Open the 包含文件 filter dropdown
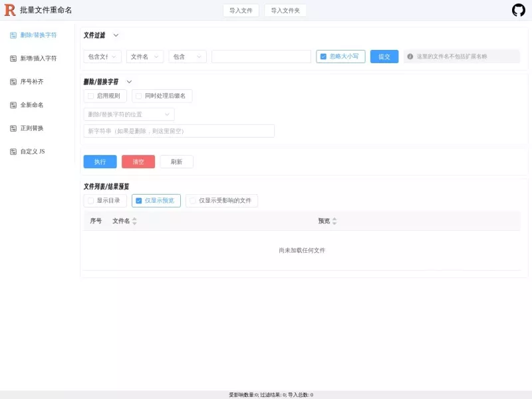The width and height of the screenshot is (532, 399). (102, 57)
